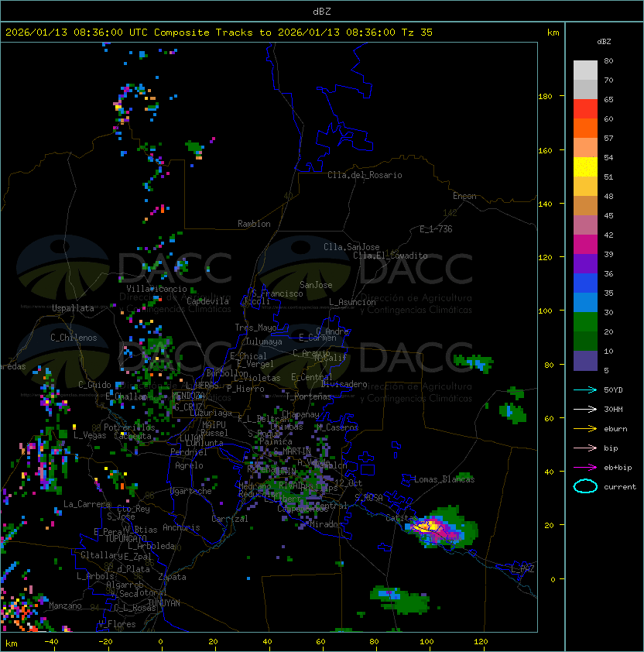Screen dimensions: 644x652
Task: Click the cyan 'current' ellipse legend icon
Action: coord(585,486)
